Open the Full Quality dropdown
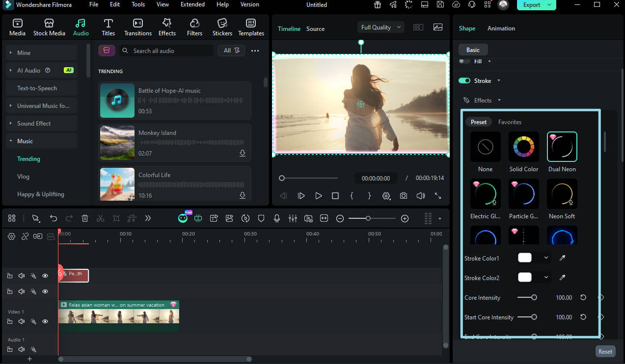The image size is (625, 364). pos(381,27)
